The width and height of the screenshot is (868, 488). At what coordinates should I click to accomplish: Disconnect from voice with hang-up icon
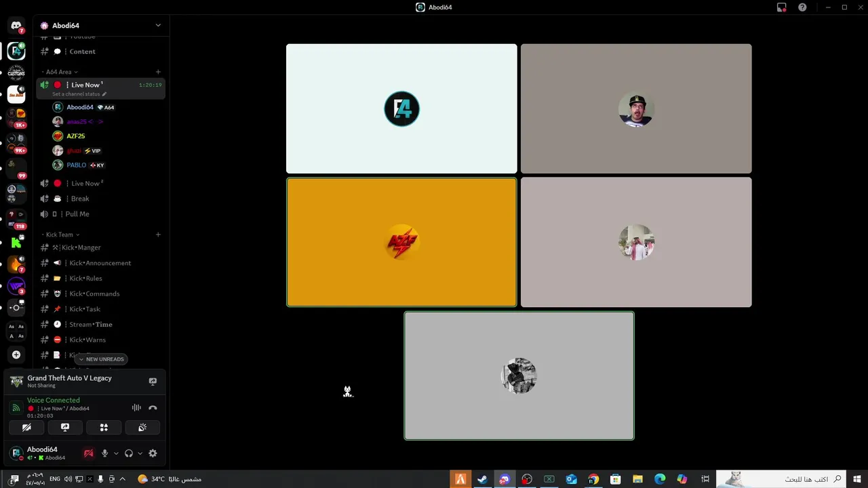[153, 407]
